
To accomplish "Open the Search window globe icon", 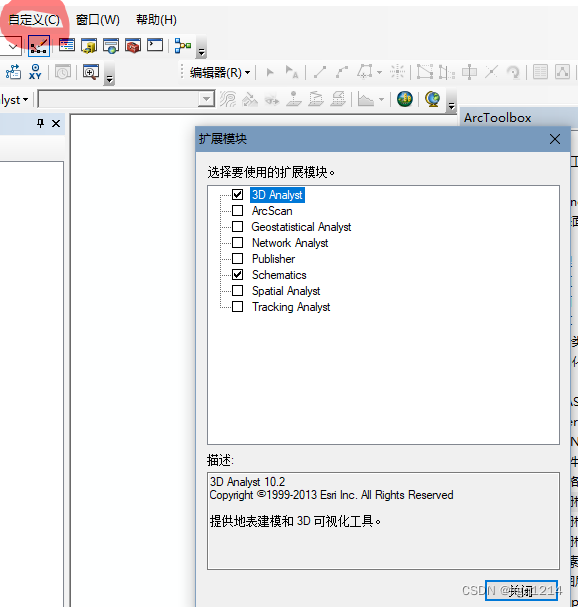I will [x=111, y=46].
